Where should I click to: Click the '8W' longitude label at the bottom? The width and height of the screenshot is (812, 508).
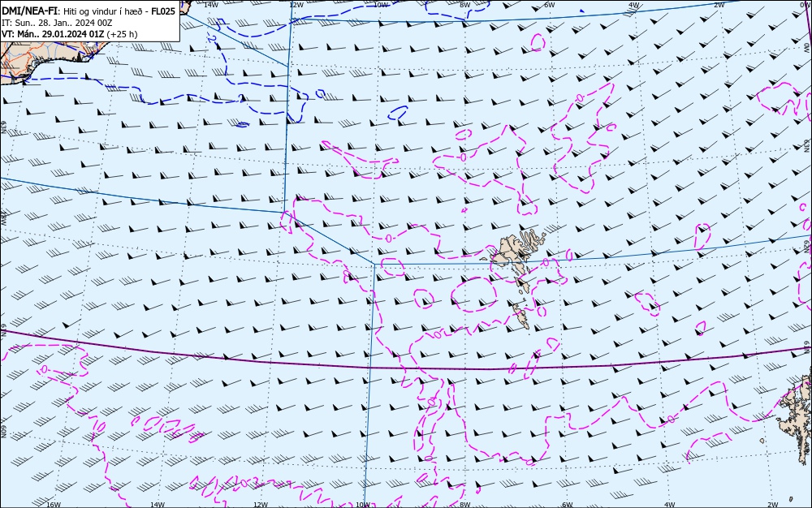click(465, 505)
